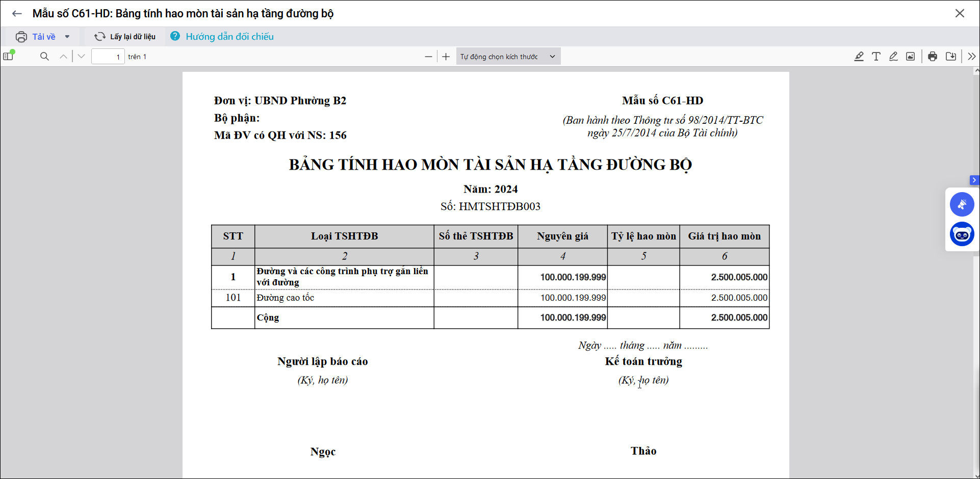Click the Nguyên giá column header
Image resolution: width=980 pixels, height=479 pixels.
[563, 236]
